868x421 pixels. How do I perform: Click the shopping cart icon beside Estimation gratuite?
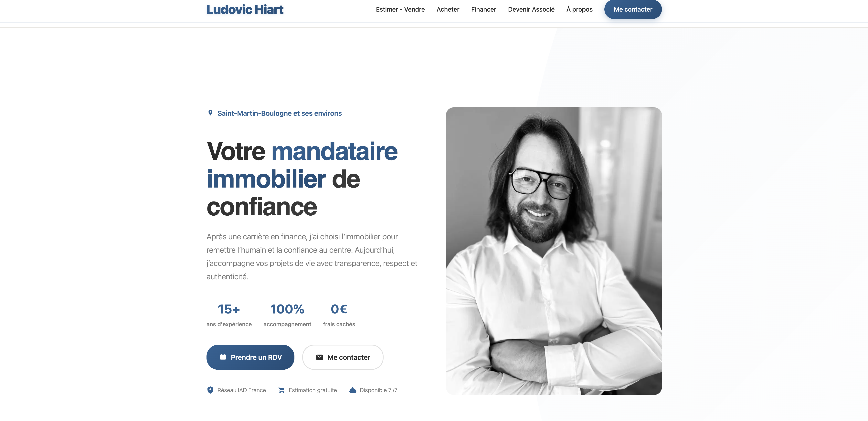[x=281, y=390]
